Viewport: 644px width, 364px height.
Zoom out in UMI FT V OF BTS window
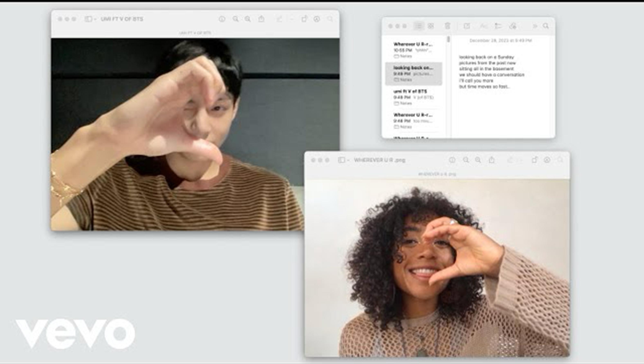click(x=236, y=19)
